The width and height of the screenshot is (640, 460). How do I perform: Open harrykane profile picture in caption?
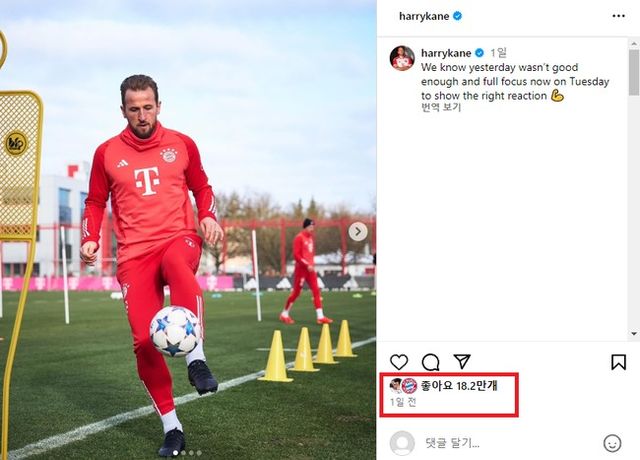pyautogui.click(x=402, y=58)
